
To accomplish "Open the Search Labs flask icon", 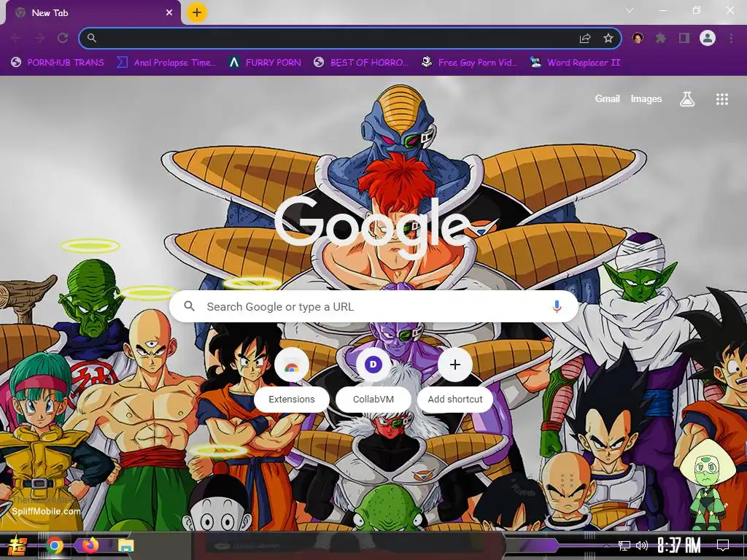I will click(687, 99).
